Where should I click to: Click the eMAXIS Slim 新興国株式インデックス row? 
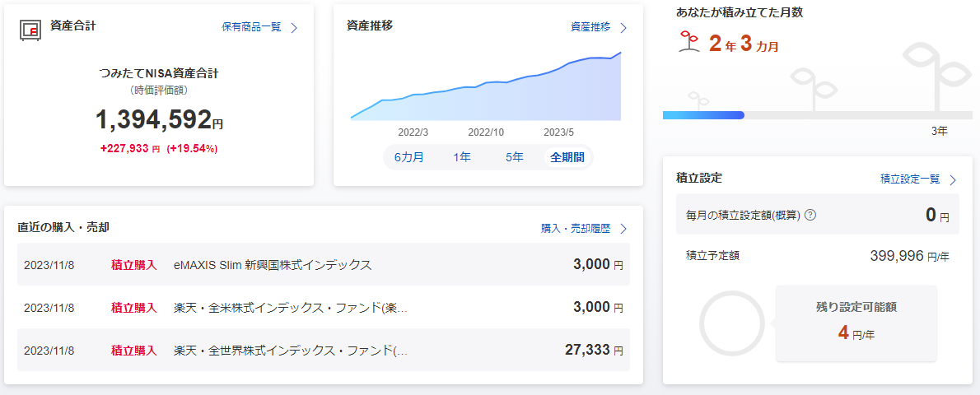[323, 264]
